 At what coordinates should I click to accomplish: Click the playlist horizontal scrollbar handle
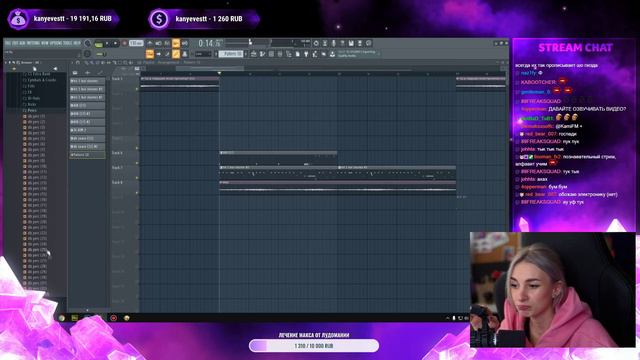point(210,68)
